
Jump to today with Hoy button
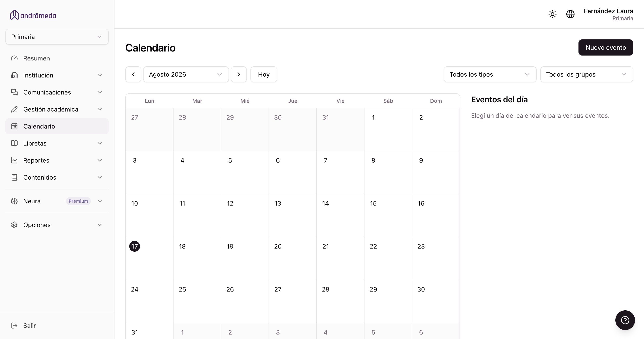[264, 74]
